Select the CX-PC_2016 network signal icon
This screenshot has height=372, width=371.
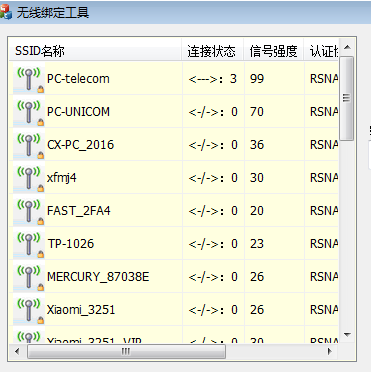point(29,145)
